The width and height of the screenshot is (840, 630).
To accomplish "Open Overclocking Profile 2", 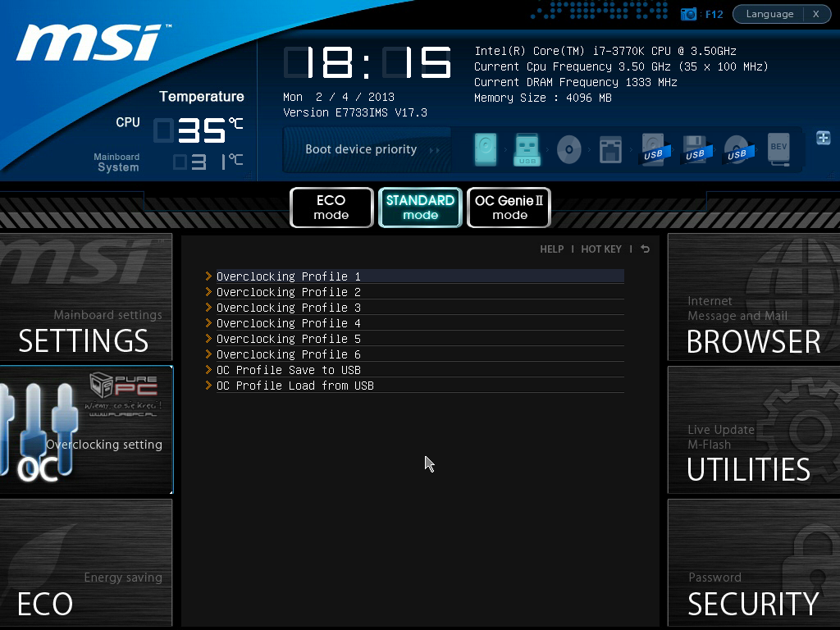I will pos(420,292).
